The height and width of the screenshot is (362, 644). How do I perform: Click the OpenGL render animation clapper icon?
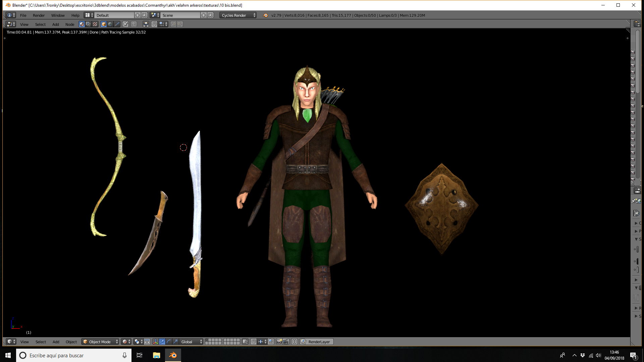point(286,342)
